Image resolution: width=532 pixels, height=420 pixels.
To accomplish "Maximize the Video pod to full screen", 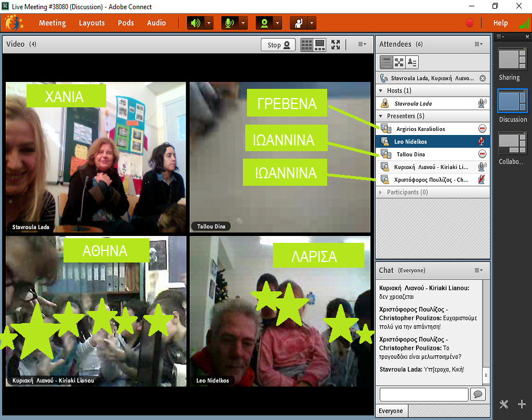I will pos(336,45).
